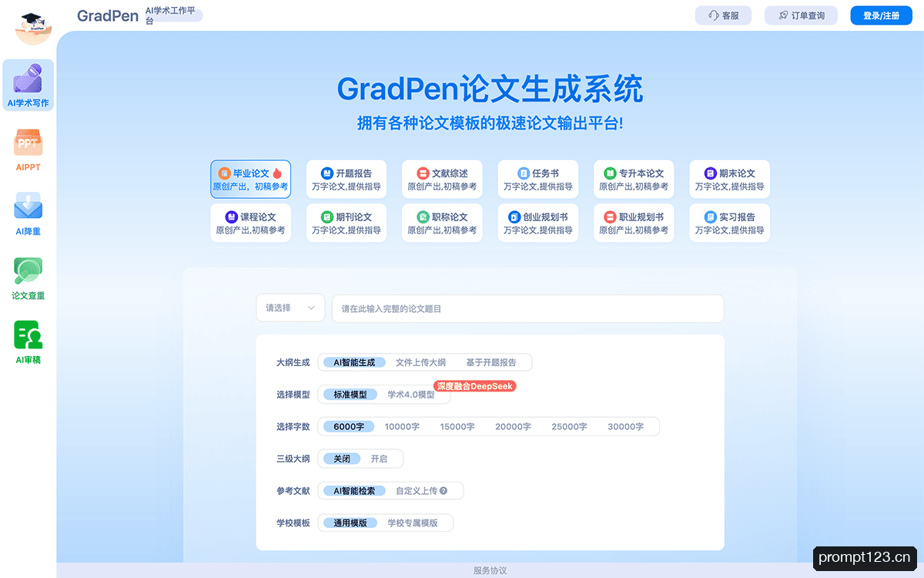Click the 期刊论文 green icon
924x578 pixels.
click(327, 217)
